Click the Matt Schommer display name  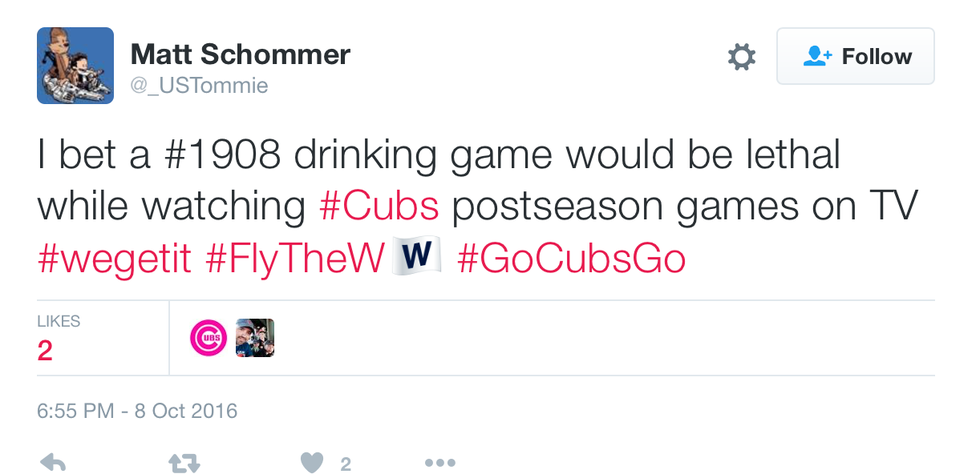[240, 54]
